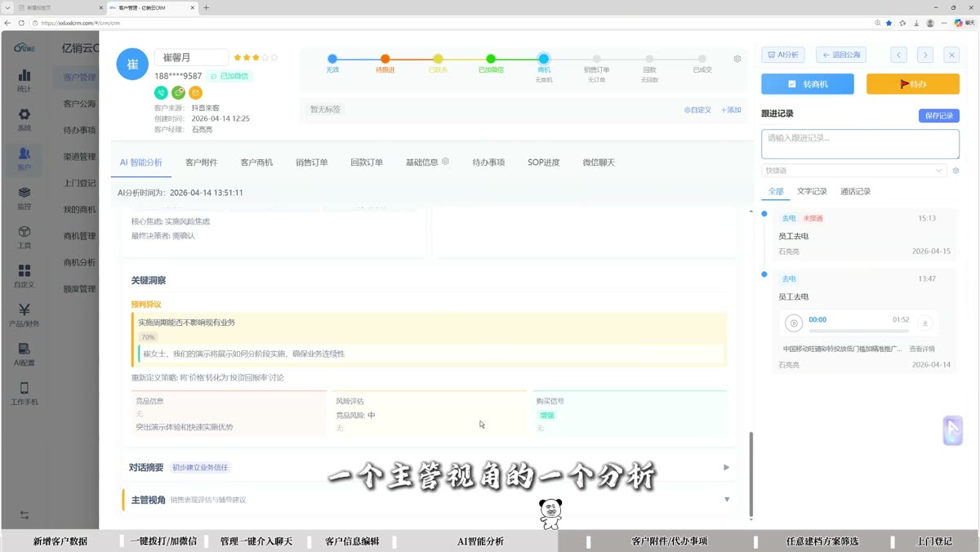Set stage to 已成交 on pipeline

pos(702,59)
